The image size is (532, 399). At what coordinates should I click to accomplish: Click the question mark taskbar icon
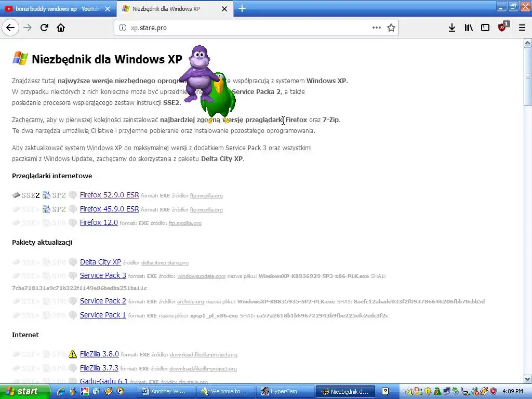[x=385, y=392]
